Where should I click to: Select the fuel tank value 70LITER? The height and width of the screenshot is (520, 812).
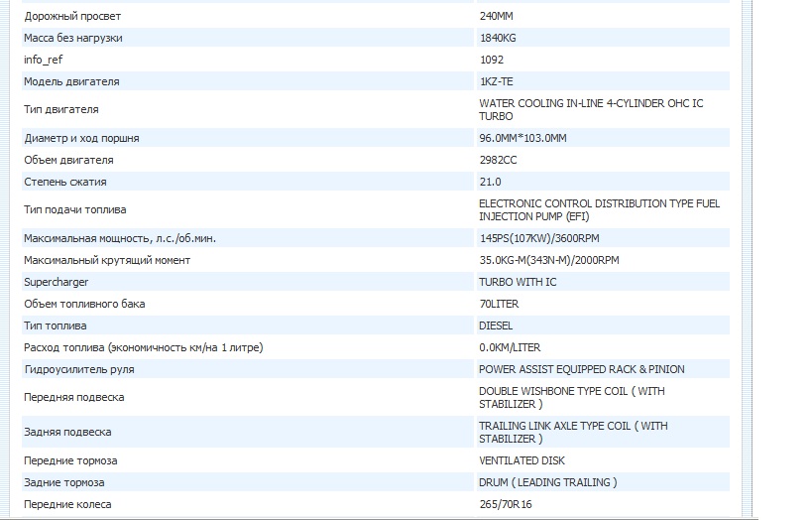pos(499,304)
